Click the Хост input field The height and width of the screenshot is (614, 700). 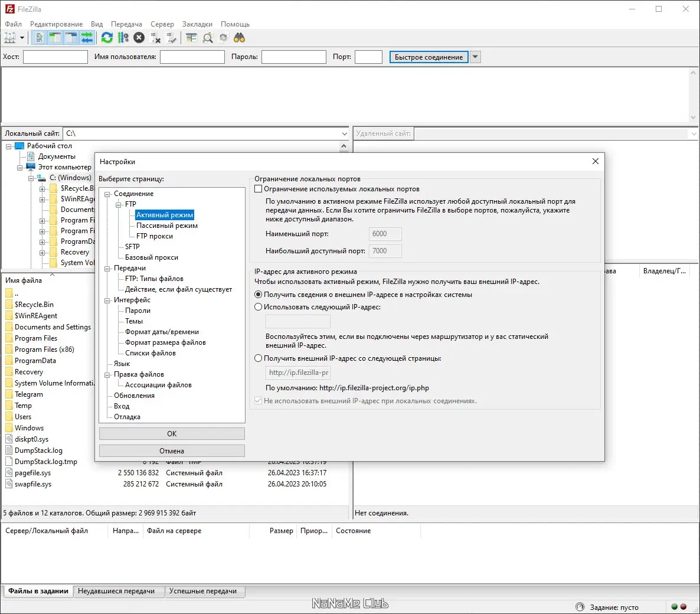[x=55, y=57]
